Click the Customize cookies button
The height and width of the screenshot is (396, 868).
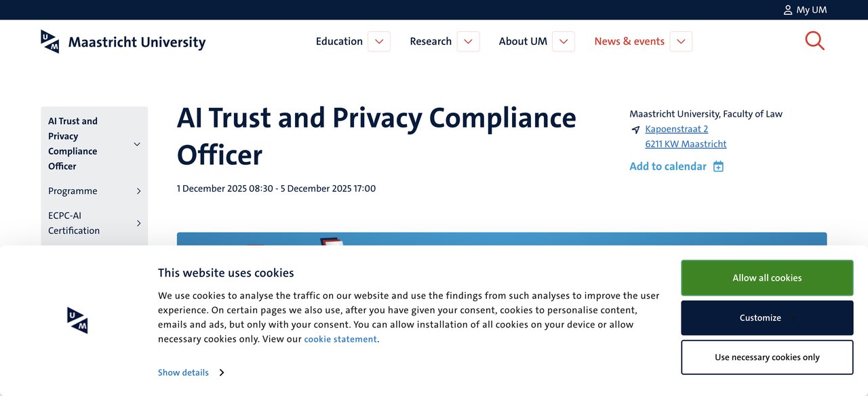click(767, 317)
